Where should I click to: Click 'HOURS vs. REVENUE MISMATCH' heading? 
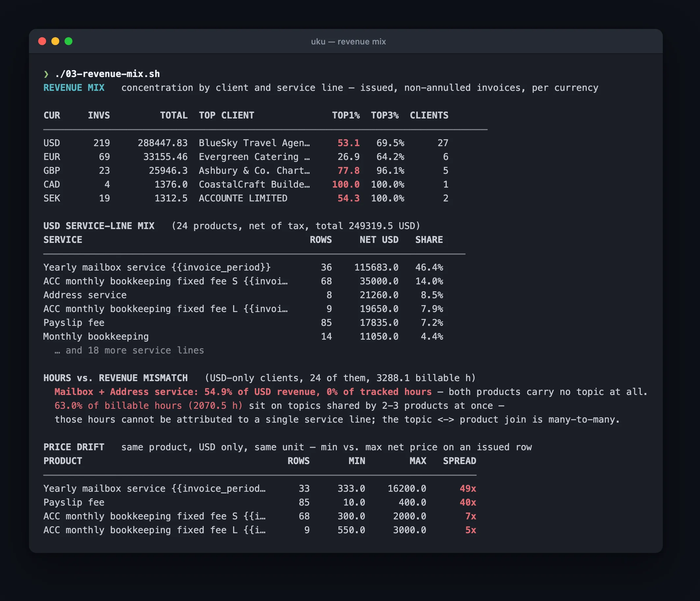pos(116,378)
